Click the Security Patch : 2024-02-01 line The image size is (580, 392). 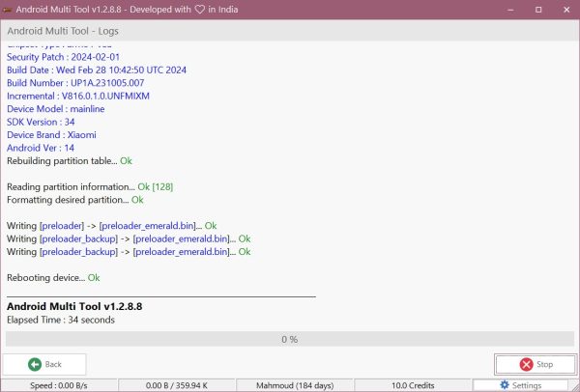(x=63, y=57)
